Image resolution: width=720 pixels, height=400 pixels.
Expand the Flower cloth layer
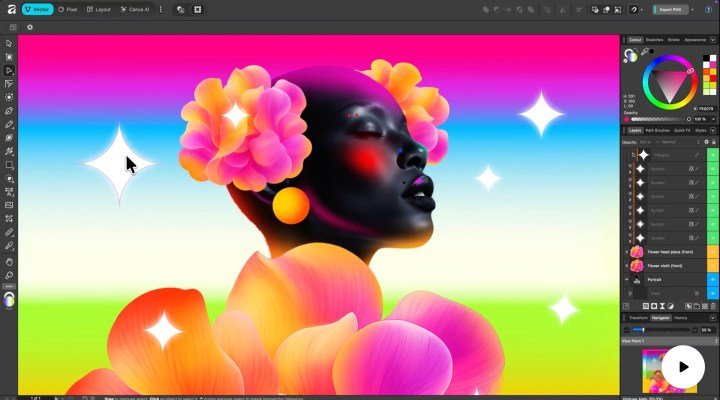click(x=627, y=265)
